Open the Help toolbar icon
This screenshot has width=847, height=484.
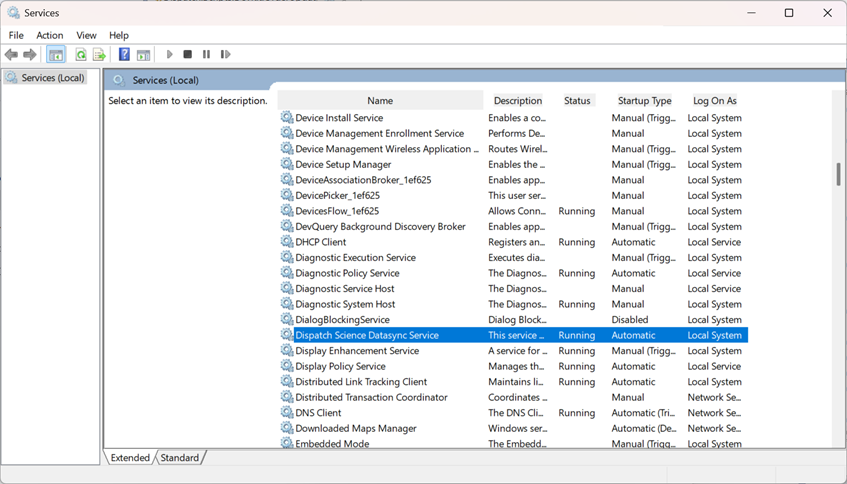[124, 54]
